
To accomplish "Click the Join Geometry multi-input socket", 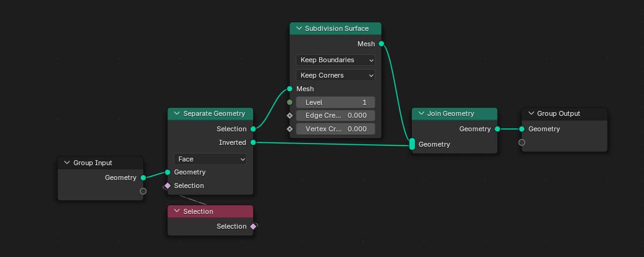I will [x=412, y=144].
